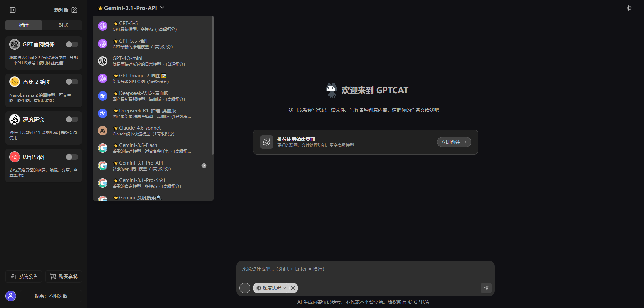Enable the 深度研究 plugin switch
The height and width of the screenshot is (308, 644).
tap(72, 119)
